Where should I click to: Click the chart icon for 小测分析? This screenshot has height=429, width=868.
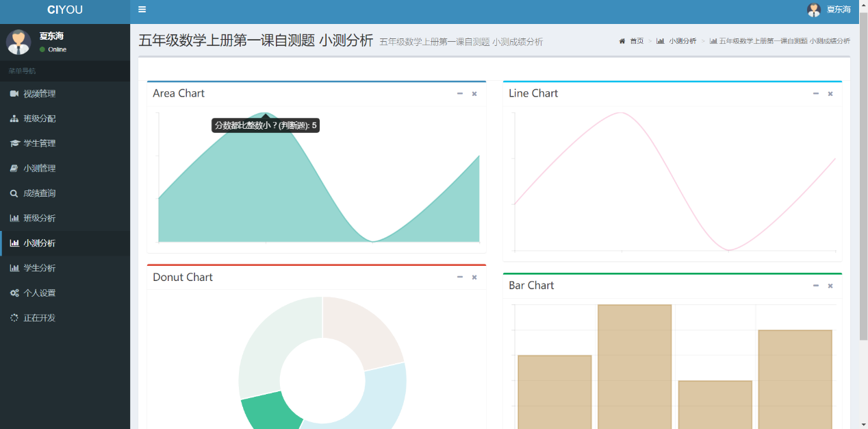click(14, 243)
